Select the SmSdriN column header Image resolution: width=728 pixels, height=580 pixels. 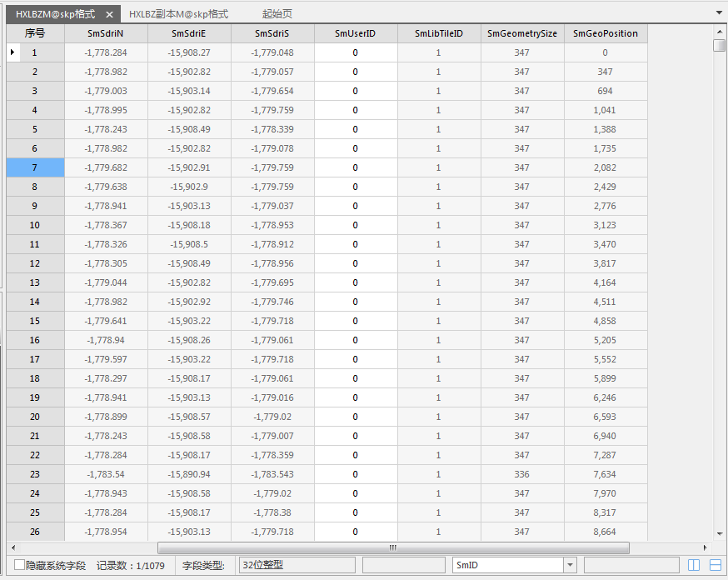point(106,33)
